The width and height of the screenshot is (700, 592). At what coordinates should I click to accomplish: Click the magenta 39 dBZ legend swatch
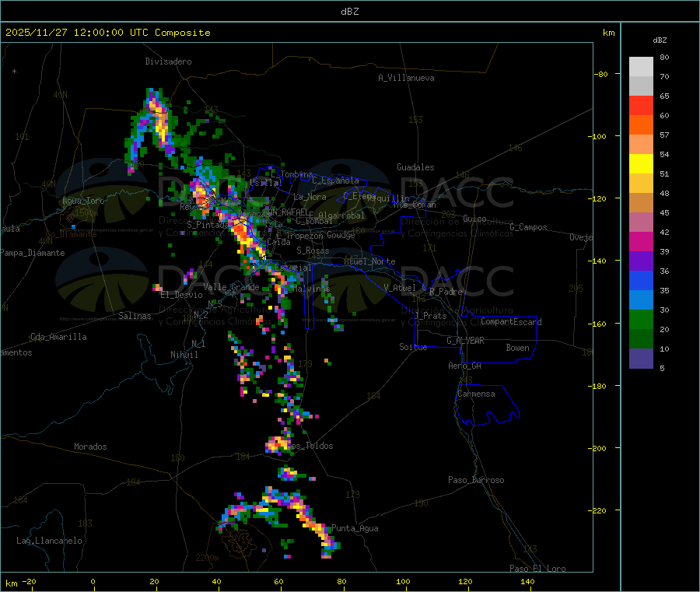click(x=641, y=241)
